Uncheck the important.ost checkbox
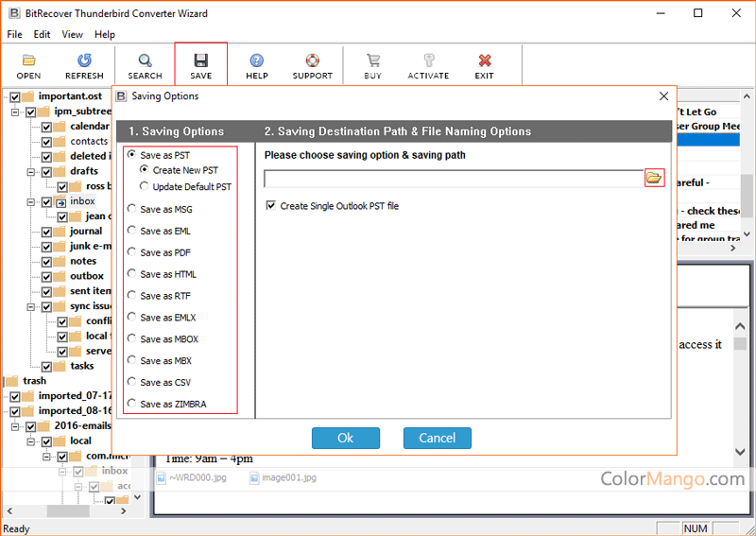 pos(15,97)
